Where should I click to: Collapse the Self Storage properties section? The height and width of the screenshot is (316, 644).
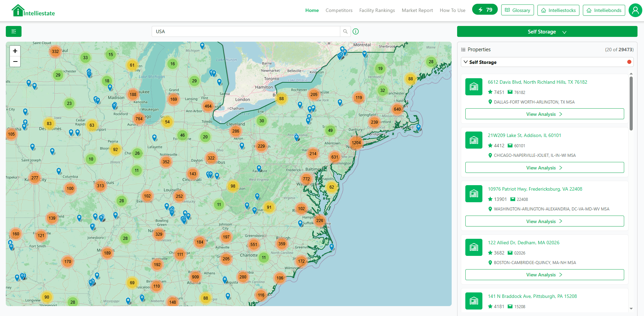(465, 62)
